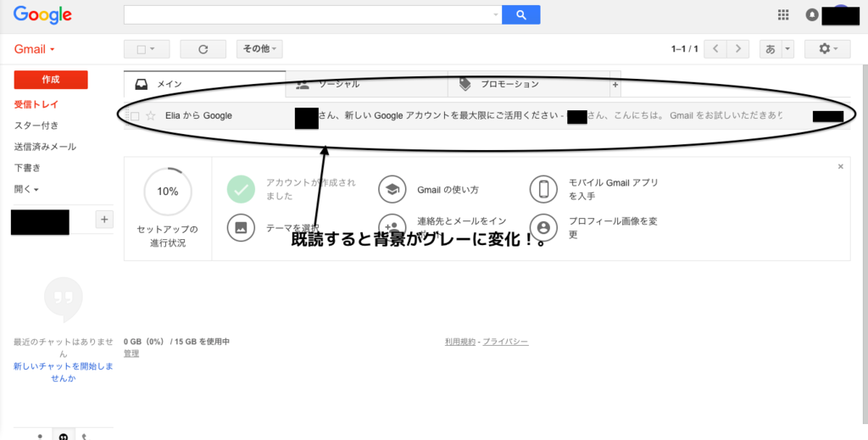Open the Gmail の使い方 link text
Viewport: 868px width, 440px height.
[x=448, y=190]
